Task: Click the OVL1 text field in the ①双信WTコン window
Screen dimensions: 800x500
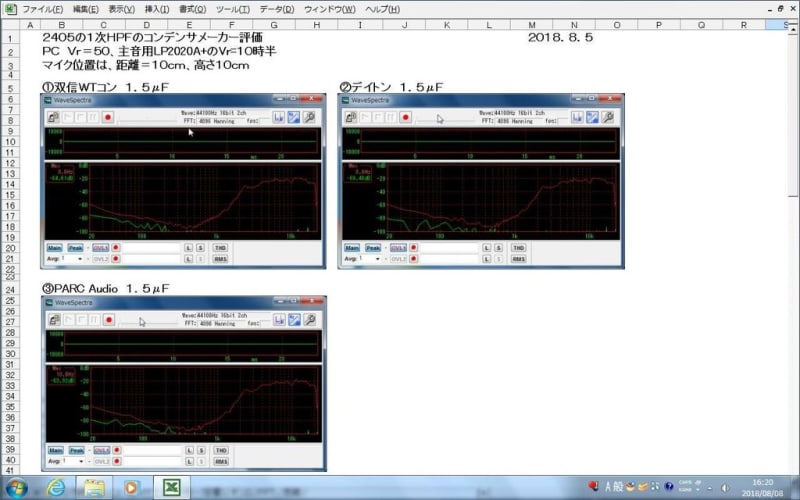Action: (x=152, y=248)
